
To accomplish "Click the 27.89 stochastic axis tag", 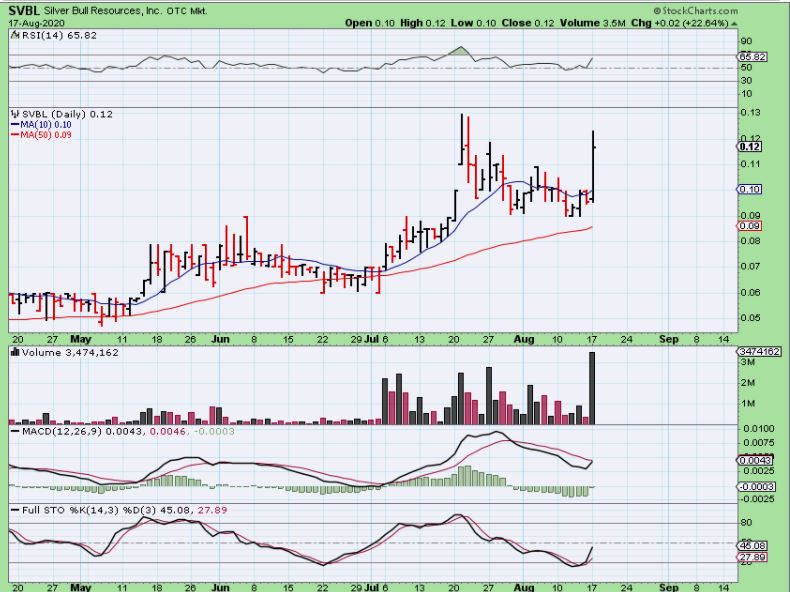I will click(753, 557).
